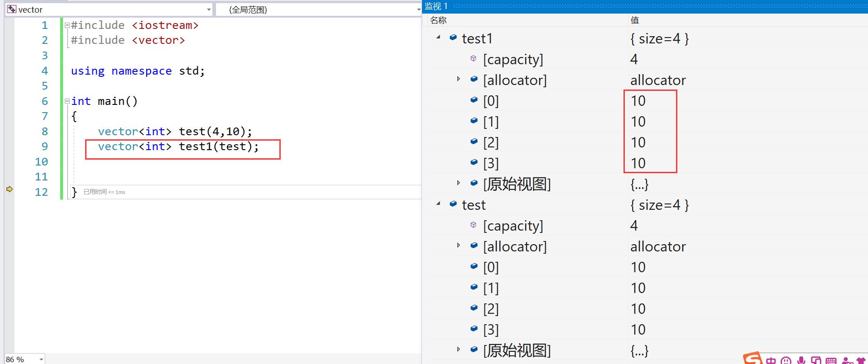Click the cube icon next to test1's [1]
The height and width of the screenshot is (364, 868).
(474, 121)
